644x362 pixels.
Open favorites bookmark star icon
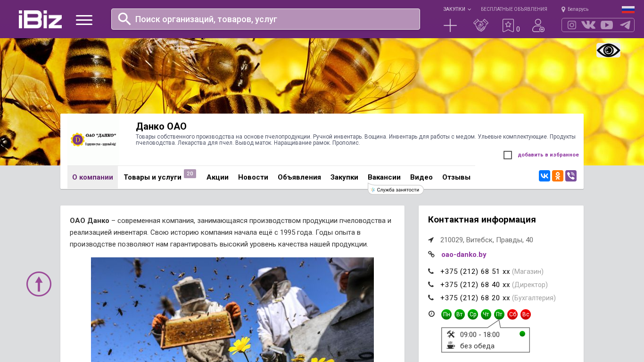(x=508, y=25)
